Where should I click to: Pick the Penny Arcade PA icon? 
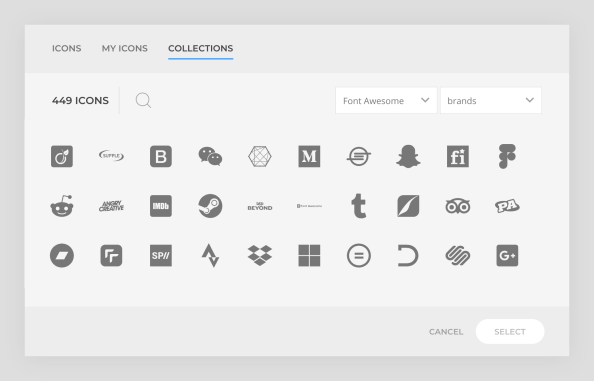point(507,206)
